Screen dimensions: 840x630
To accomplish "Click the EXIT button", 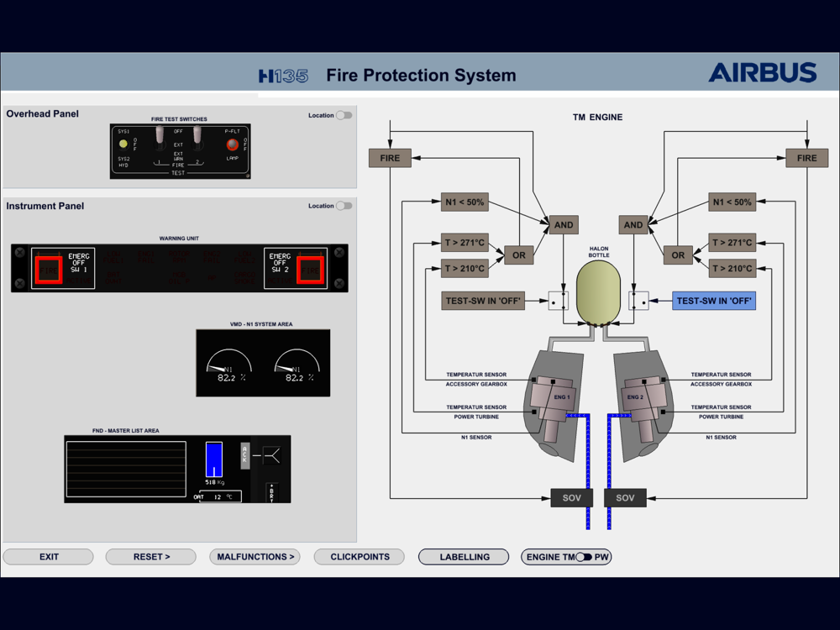I will (48, 557).
